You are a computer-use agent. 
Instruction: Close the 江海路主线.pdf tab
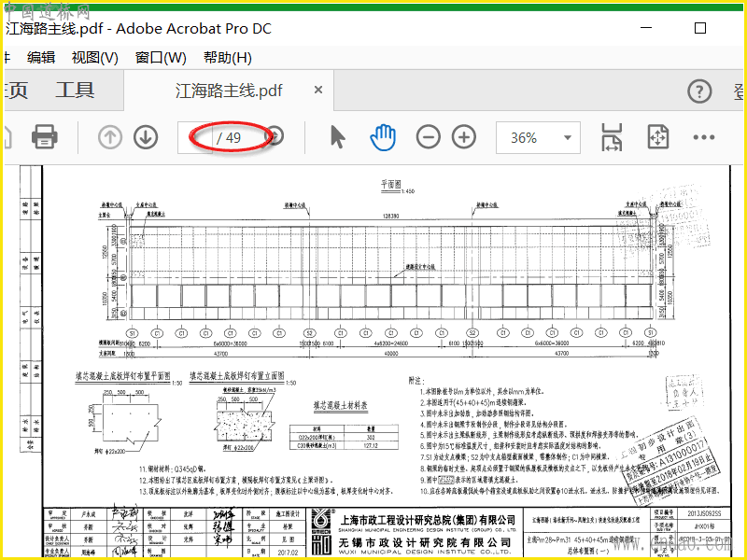[x=318, y=90]
